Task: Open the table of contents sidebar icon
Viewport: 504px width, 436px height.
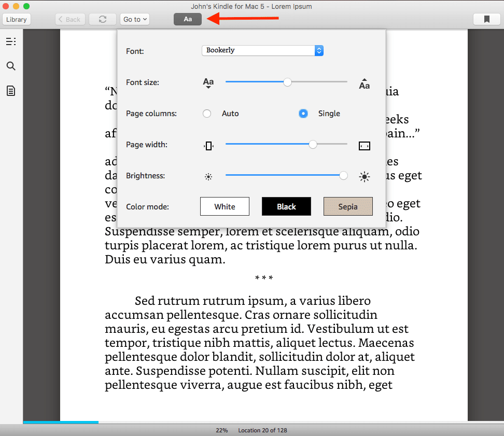Action: point(11,41)
